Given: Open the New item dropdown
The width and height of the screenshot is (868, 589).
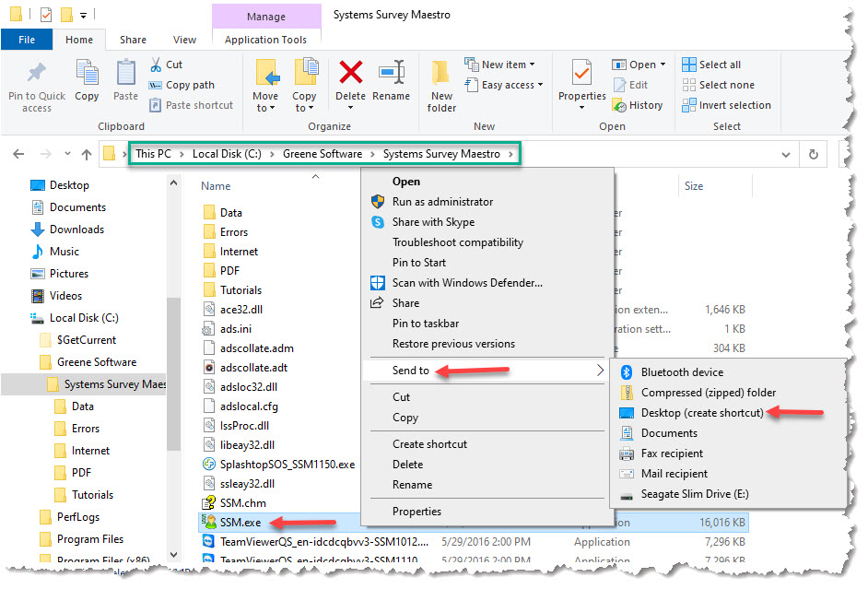Looking at the screenshot, I should 499,65.
